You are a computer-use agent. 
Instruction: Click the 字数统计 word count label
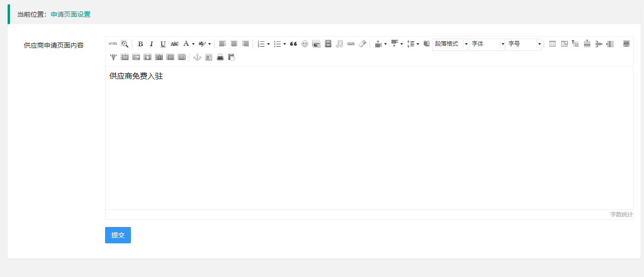coord(622,215)
